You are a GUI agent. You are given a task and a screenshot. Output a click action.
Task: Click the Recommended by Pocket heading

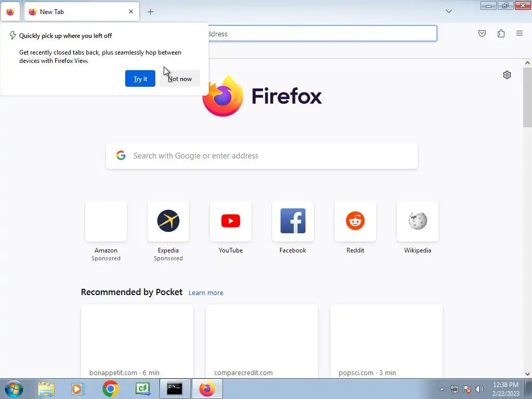click(131, 292)
